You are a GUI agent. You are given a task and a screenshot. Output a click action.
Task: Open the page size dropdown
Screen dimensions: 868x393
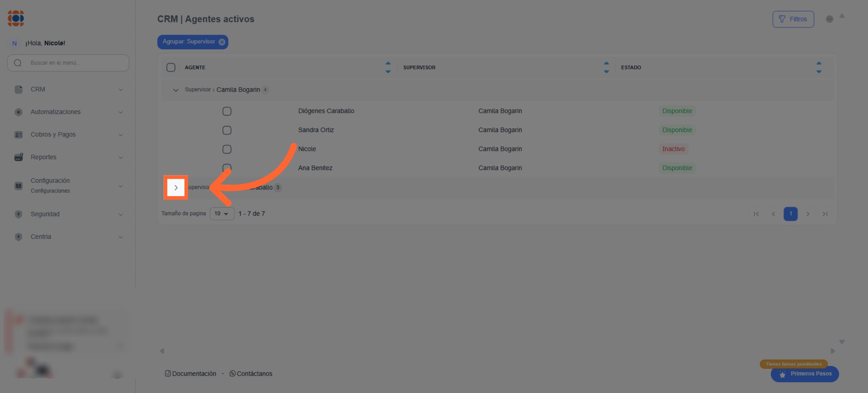click(222, 214)
